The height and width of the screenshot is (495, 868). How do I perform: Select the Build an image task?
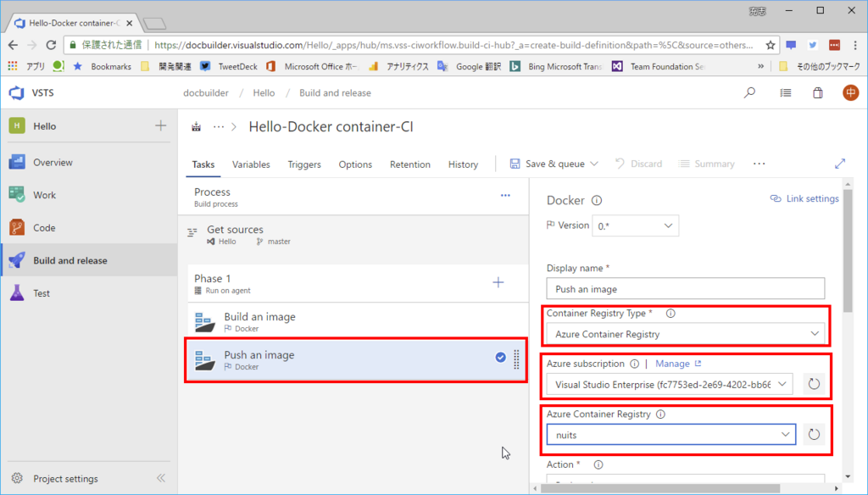[x=358, y=321]
